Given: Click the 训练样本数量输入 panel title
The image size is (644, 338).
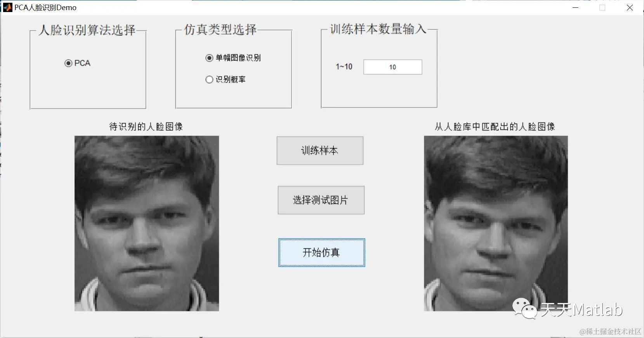Looking at the screenshot, I should click(x=378, y=29).
